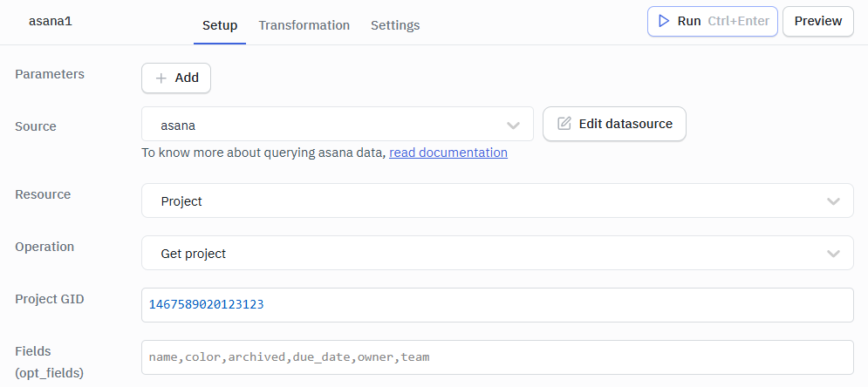Image resolution: width=868 pixels, height=387 pixels.
Task: Click the Run play triangle icon
Action: pos(663,22)
